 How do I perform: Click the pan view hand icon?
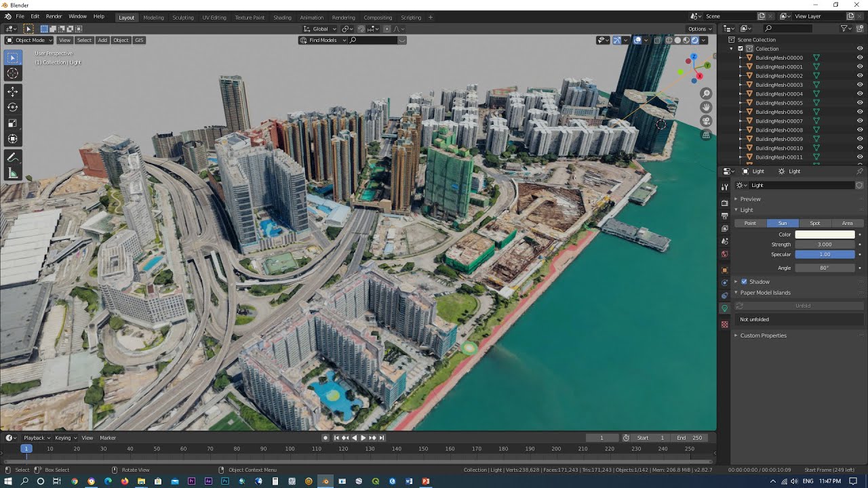point(706,107)
